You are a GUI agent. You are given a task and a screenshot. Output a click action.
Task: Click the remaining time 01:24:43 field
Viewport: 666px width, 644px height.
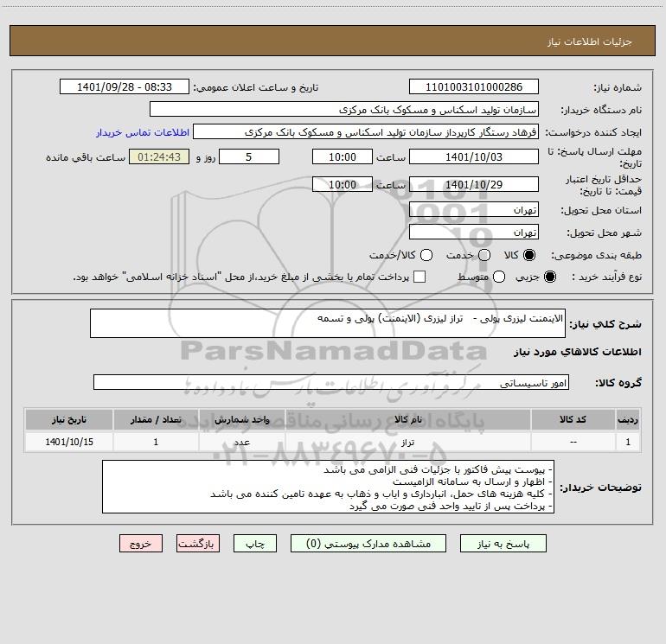pyautogui.click(x=159, y=157)
